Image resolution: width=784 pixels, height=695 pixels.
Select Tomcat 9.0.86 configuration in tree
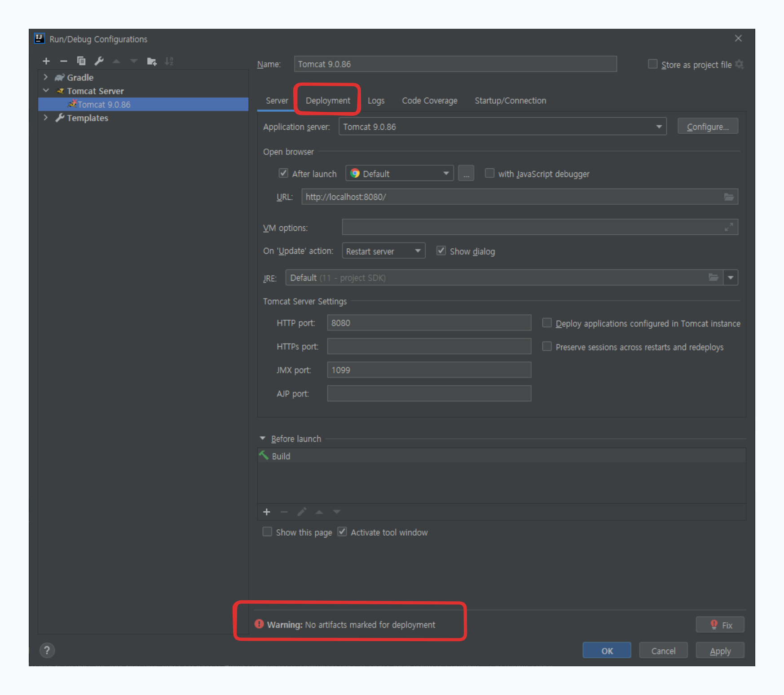coord(143,105)
